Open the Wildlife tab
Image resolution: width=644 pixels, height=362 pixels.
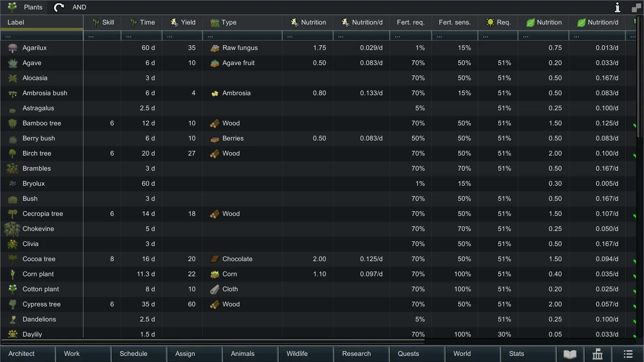297,354
